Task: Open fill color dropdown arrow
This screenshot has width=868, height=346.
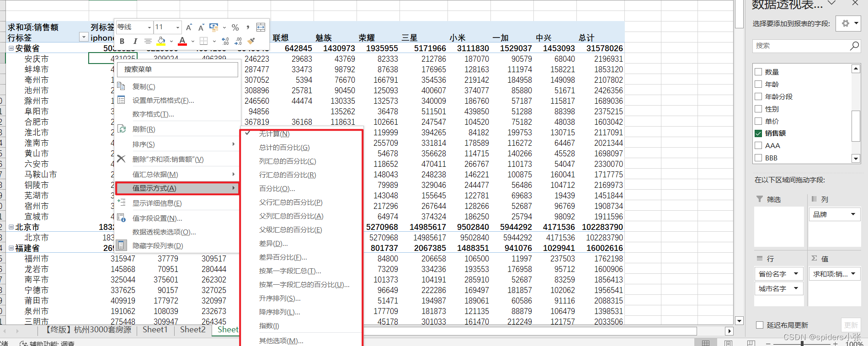Action: click(171, 41)
